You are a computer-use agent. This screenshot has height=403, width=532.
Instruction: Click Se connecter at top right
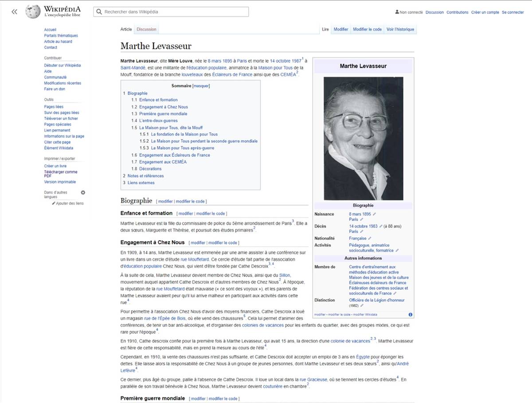[512, 12]
